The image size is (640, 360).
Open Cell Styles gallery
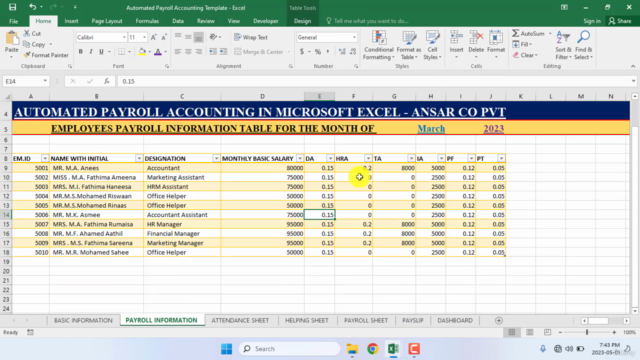coord(432,45)
